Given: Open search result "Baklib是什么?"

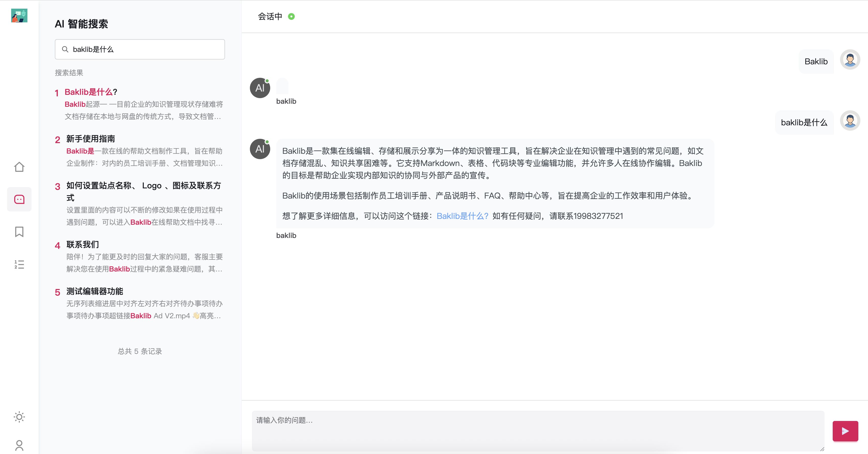Looking at the screenshot, I should click(91, 92).
